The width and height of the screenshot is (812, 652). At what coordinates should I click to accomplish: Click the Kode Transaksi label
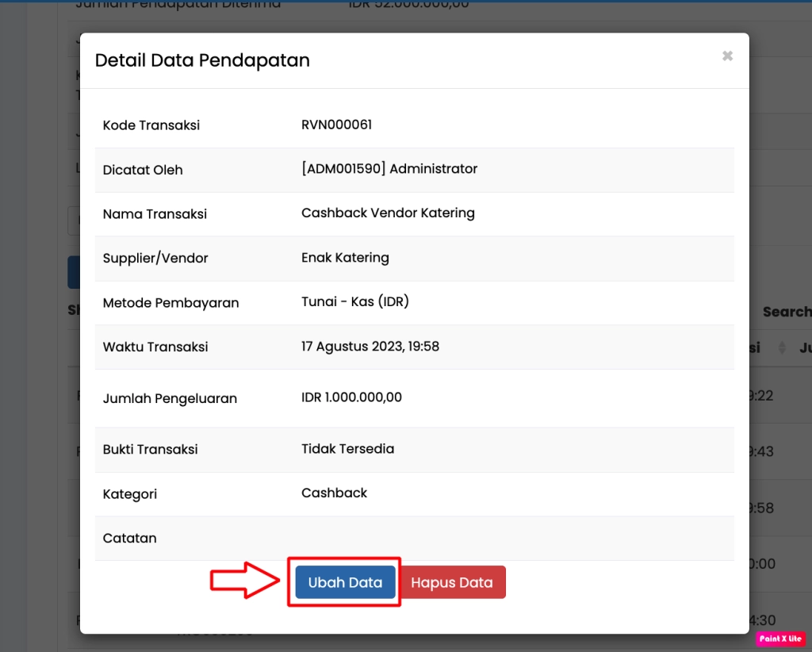[x=151, y=125]
